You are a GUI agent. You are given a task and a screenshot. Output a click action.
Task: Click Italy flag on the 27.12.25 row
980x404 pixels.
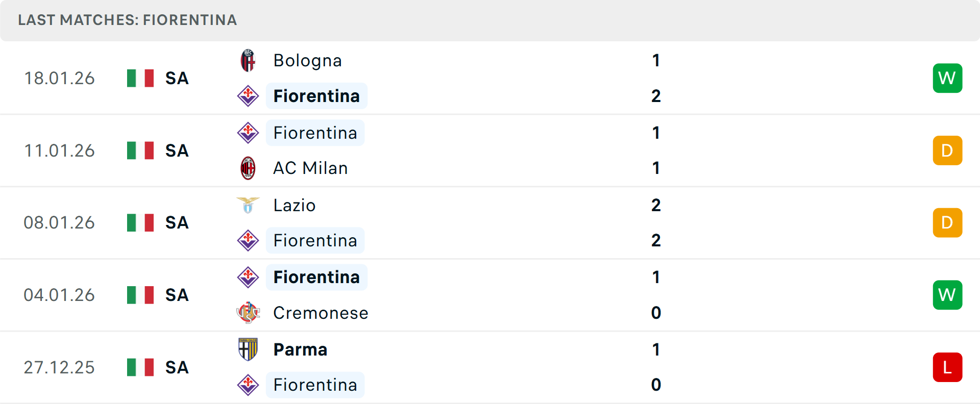pos(140,367)
